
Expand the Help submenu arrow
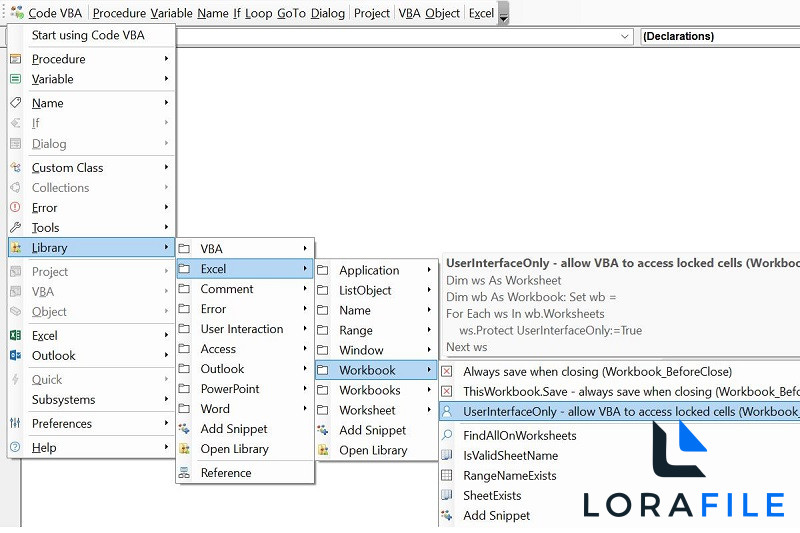click(166, 447)
